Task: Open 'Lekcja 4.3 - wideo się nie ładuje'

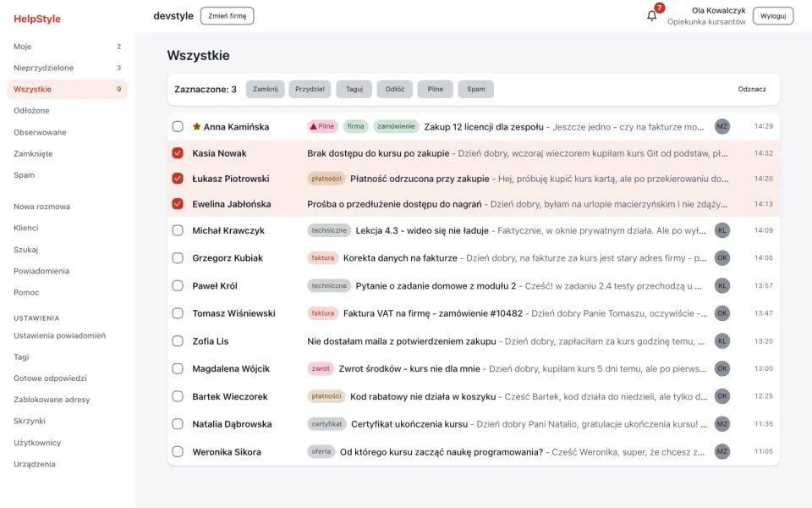Action: pyautogui.click(x=422, y=230)
